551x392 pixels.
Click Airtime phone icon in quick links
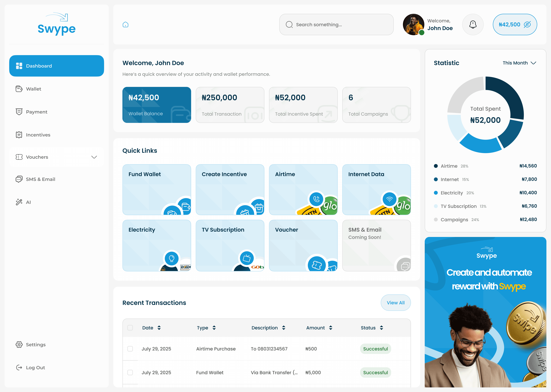click(316, 199)
